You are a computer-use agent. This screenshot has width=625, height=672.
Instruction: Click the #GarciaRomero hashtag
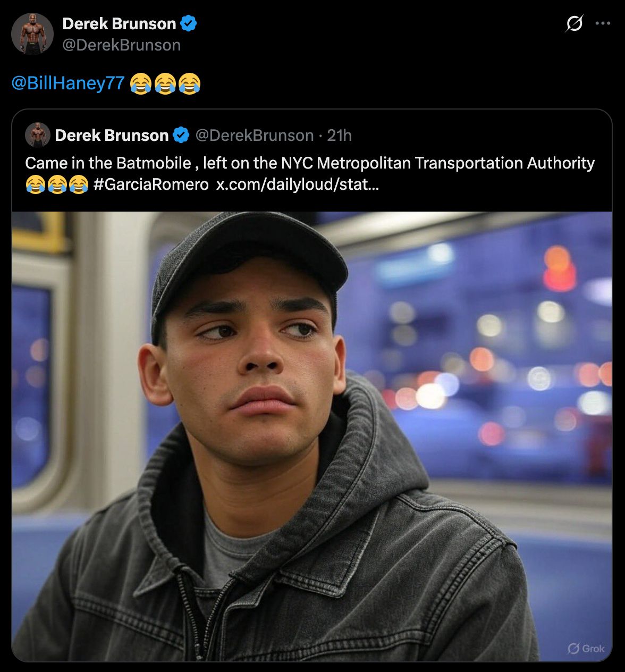[151, 184]
